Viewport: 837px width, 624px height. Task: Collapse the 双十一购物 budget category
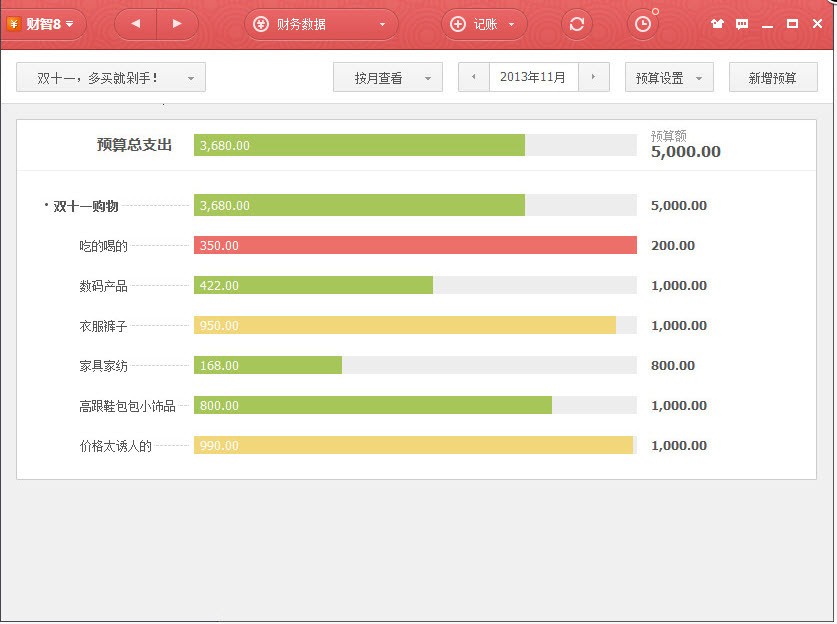click(46, 206)
